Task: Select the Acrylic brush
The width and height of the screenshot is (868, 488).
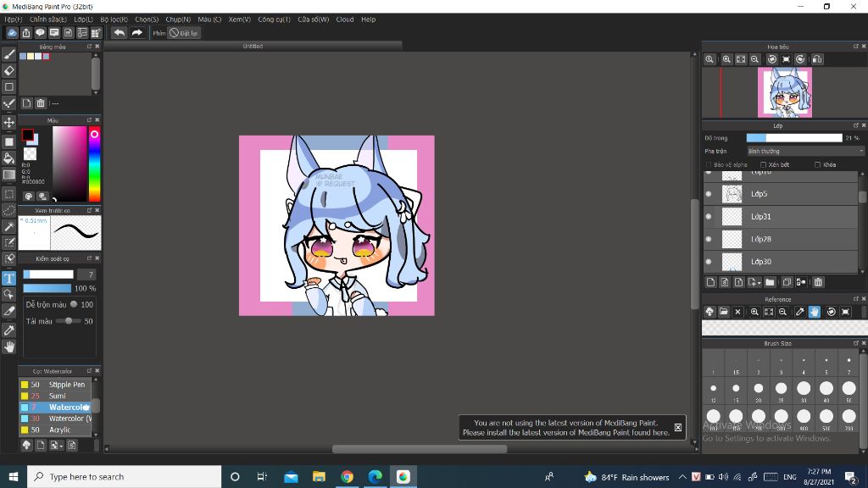Action: (x=55, y=430)
